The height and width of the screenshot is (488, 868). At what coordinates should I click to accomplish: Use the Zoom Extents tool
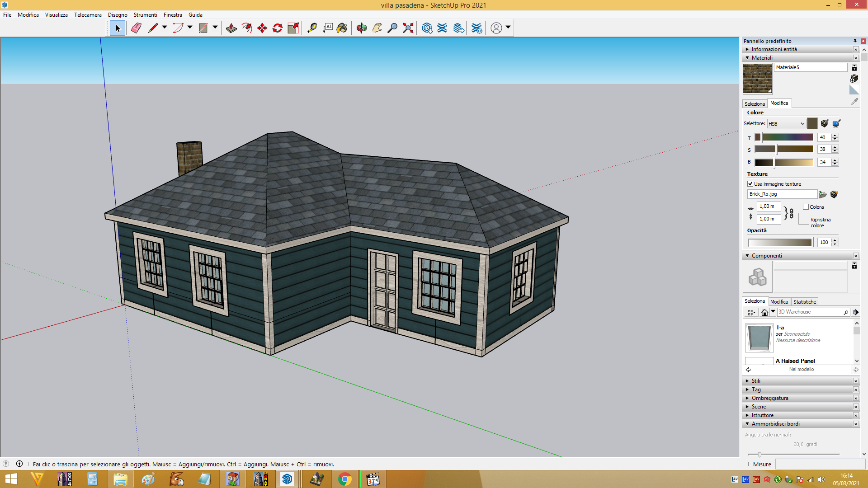coord(408,28)
